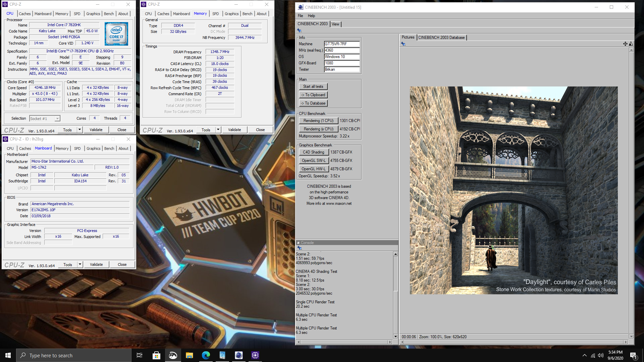The image size is (644, 362).
Task: Collapse the Console panel header icon
Action: [298, 243]
